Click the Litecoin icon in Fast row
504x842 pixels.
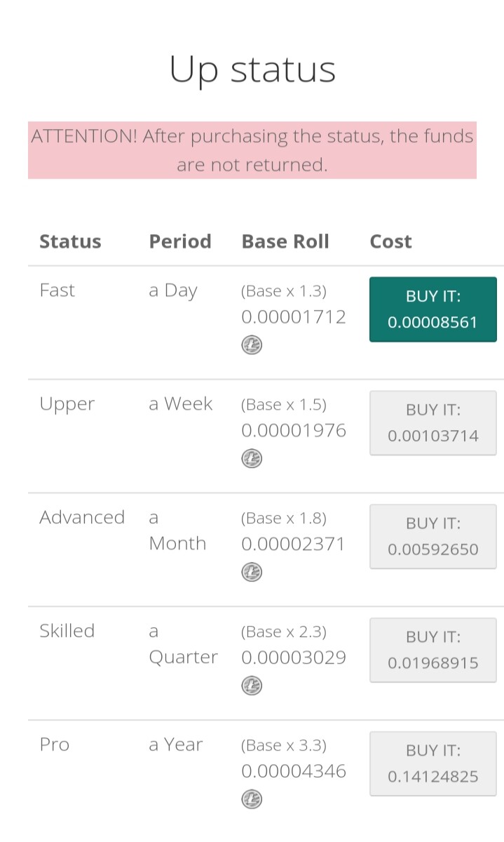pos(252,345)
